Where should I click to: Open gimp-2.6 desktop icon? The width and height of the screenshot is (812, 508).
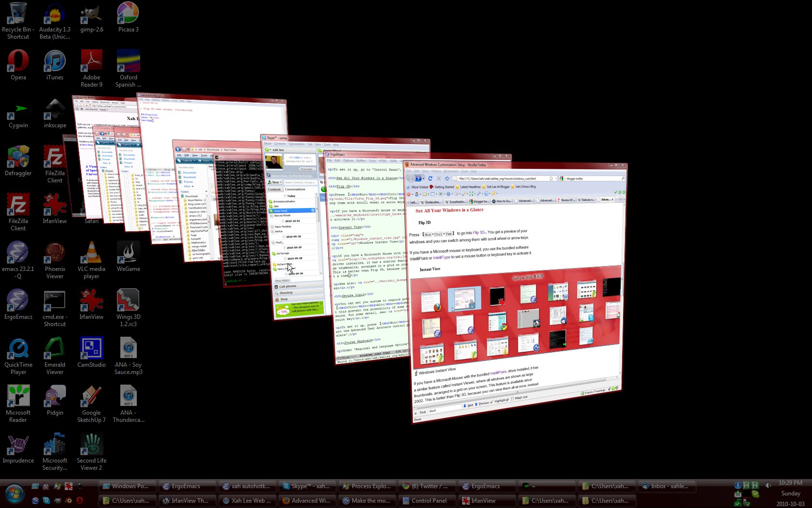(91, 17)
